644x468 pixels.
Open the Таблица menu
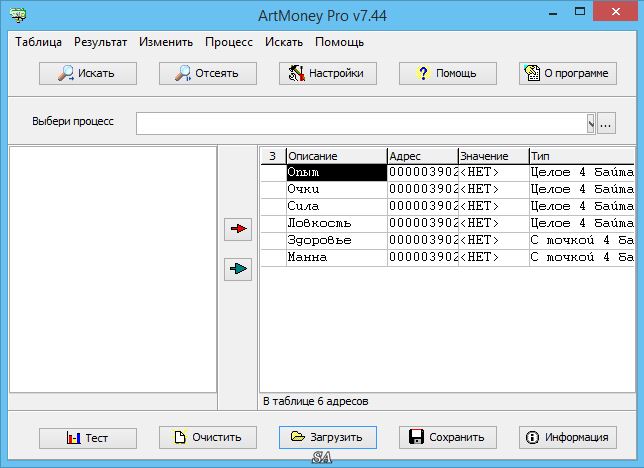click(x=39, y=42)
